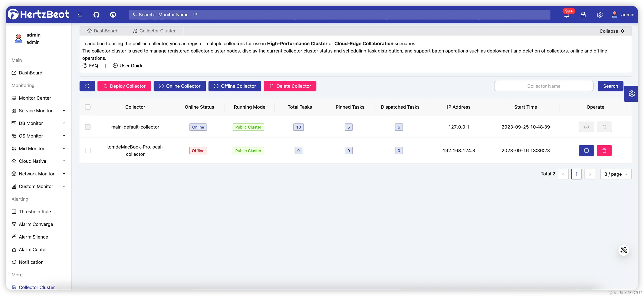Tick the select-all checkbox in table header
This screenshot has height=296, width=644.
(x=88, y=107)
